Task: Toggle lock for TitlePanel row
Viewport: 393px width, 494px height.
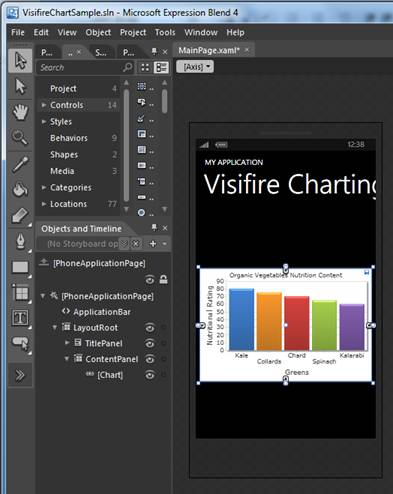Action: [163, 343]
